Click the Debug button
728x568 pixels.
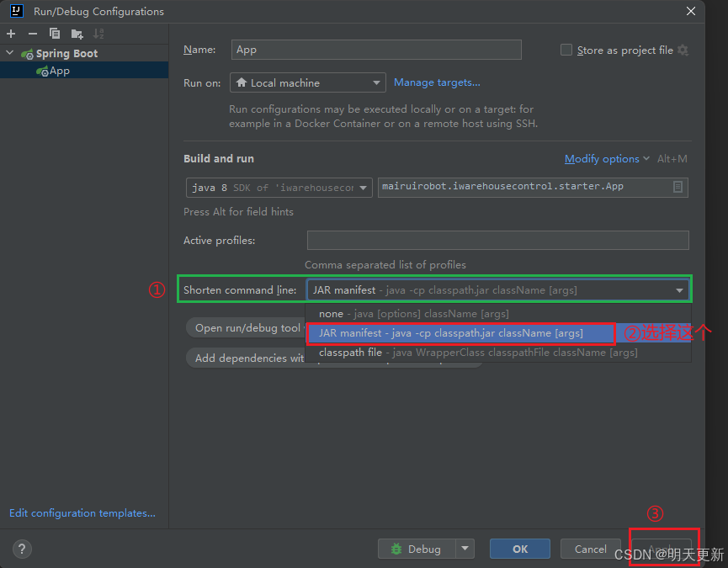click(x=418, y=549)
